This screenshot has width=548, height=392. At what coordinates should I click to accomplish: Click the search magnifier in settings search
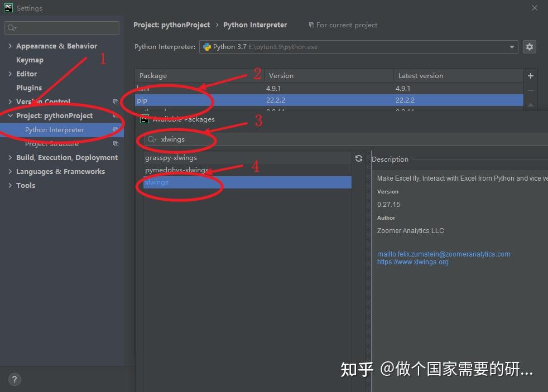tap(12, 28)
